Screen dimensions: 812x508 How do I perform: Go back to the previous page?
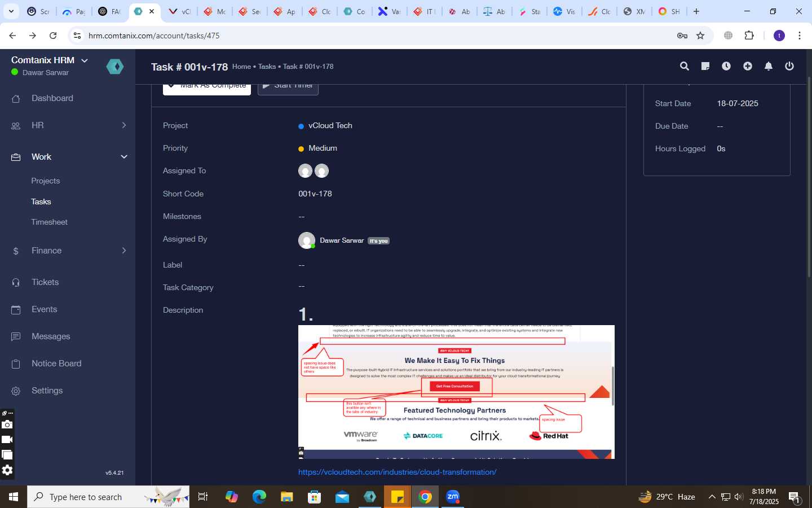pyautogui.click(x=12, y=36)
